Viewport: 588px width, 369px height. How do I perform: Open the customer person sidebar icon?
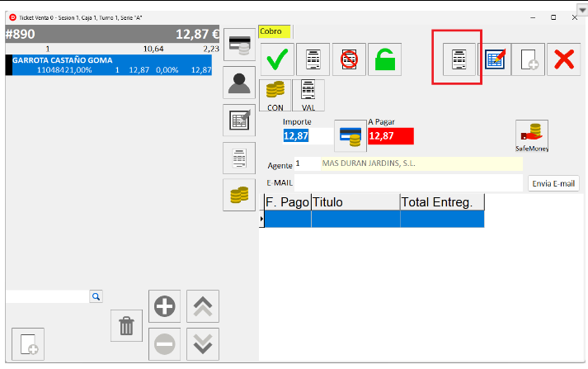pos(239,83)
